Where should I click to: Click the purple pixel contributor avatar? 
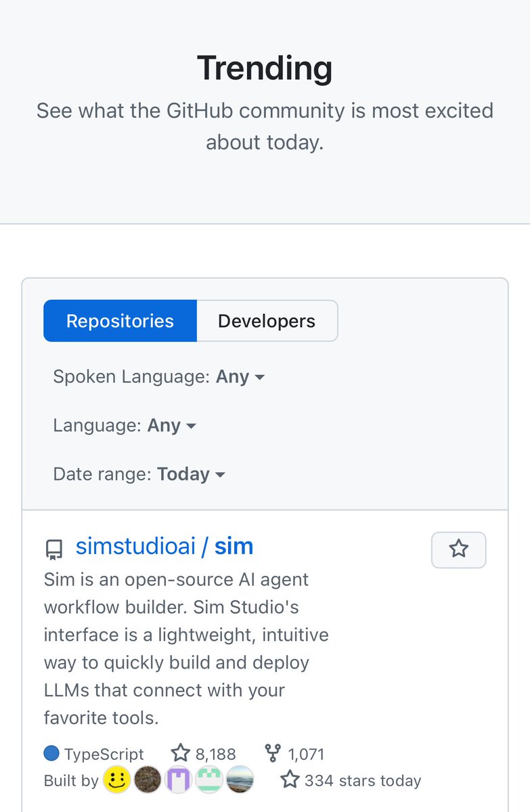pos(178,780)
